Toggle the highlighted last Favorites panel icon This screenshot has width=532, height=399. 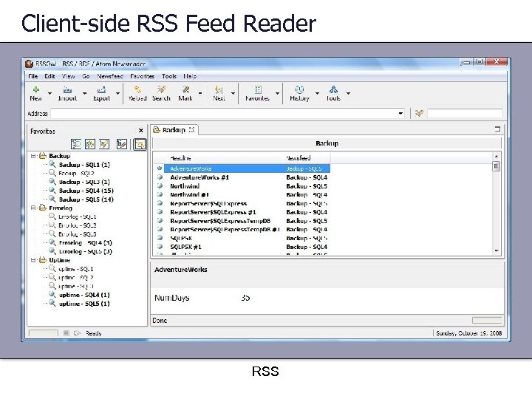(x=140, y=144)
